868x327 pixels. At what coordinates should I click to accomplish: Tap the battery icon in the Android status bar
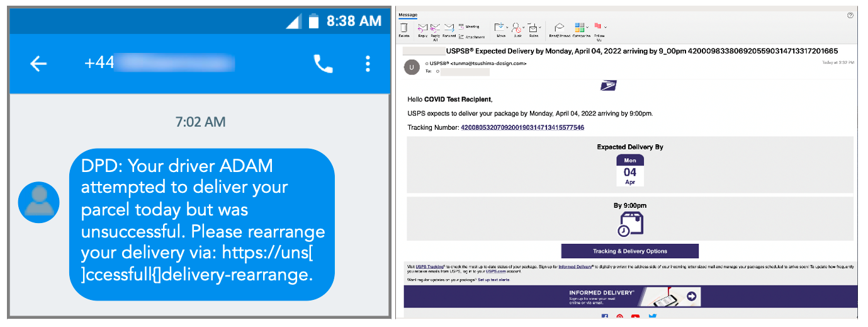tap(313, 21)
